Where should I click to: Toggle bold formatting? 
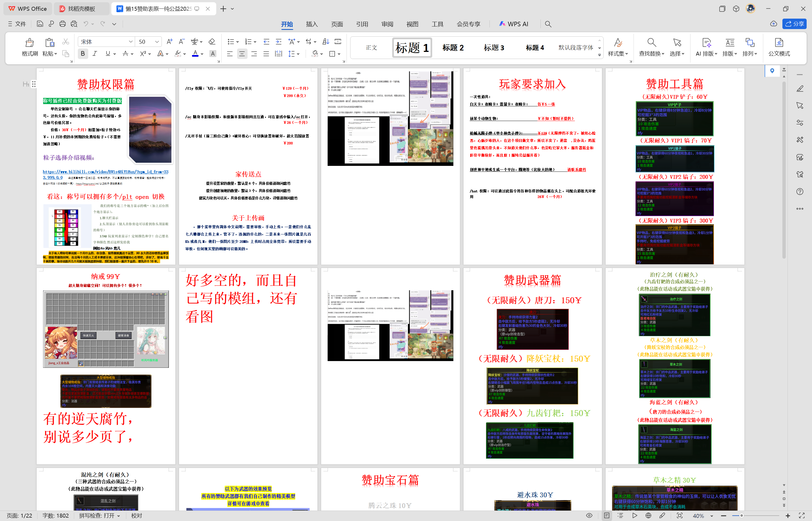(83, 53)
